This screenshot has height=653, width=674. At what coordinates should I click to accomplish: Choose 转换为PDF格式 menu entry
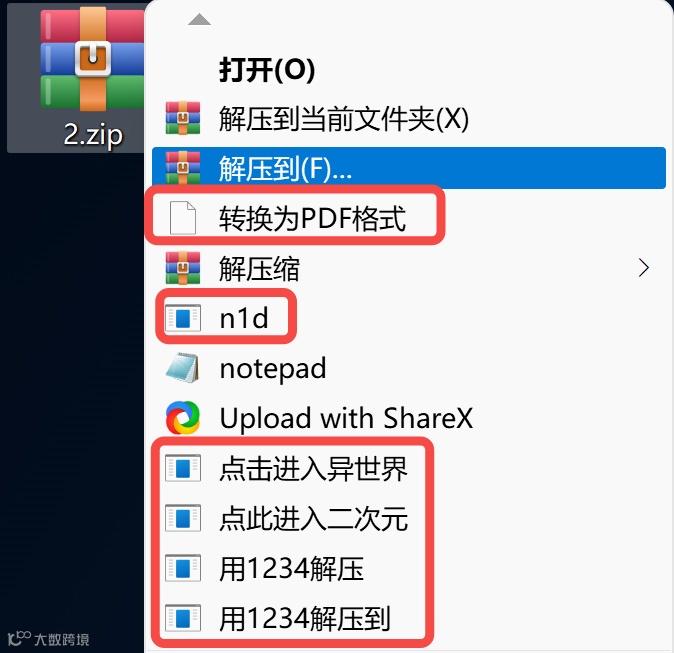tap(312, 218)
